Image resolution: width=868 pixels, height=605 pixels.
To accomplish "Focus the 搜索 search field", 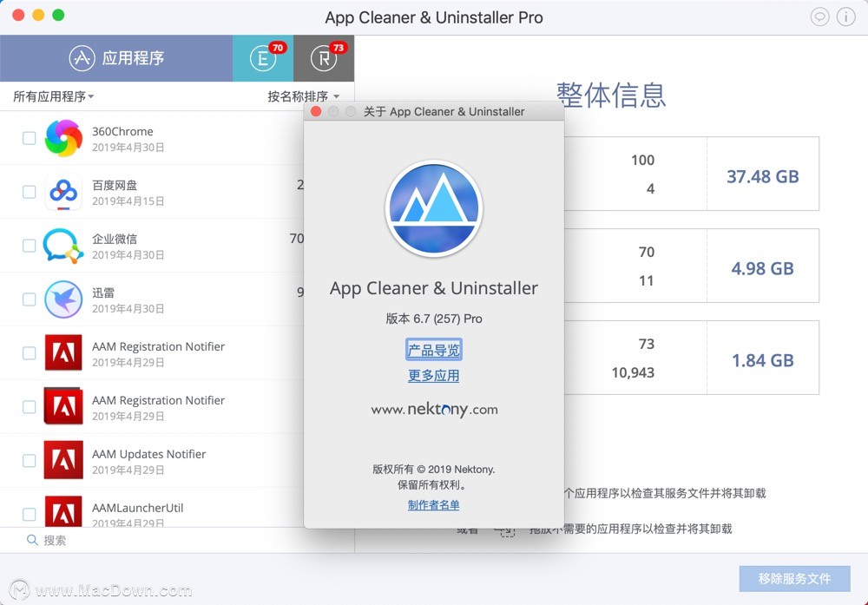I will [177, 540].
